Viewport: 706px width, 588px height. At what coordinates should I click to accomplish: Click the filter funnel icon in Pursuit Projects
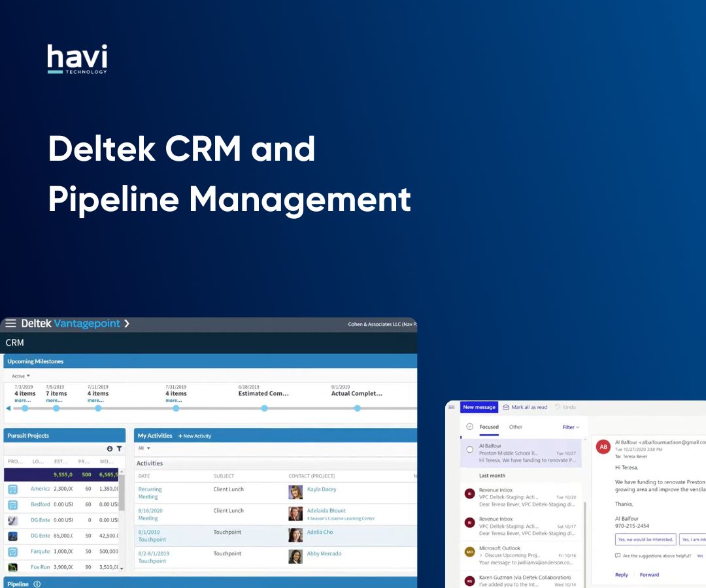click(x=120, y=449)
